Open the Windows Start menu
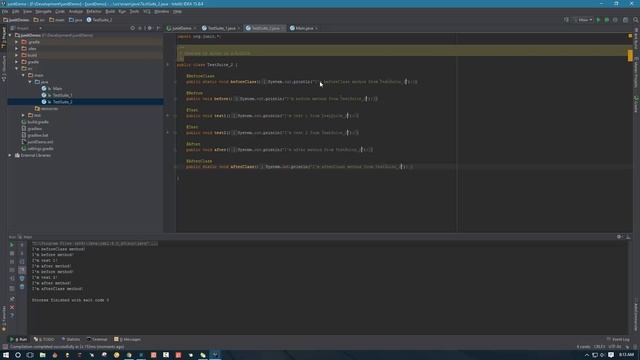640x360 pixels. coord(6,355)
